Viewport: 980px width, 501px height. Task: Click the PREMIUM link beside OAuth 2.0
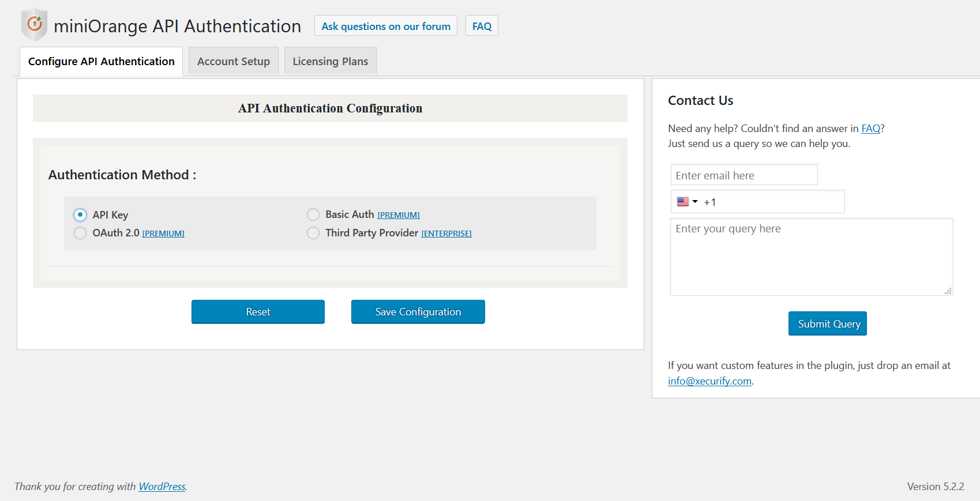click(163, 233)
